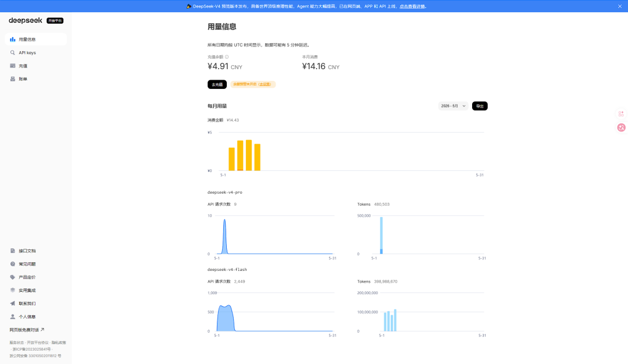Click the tall blue bar in v4-pro Tokens chart
Image resolution: width=628 pixels, height=364 pixels.
click(x=381, y=235)
